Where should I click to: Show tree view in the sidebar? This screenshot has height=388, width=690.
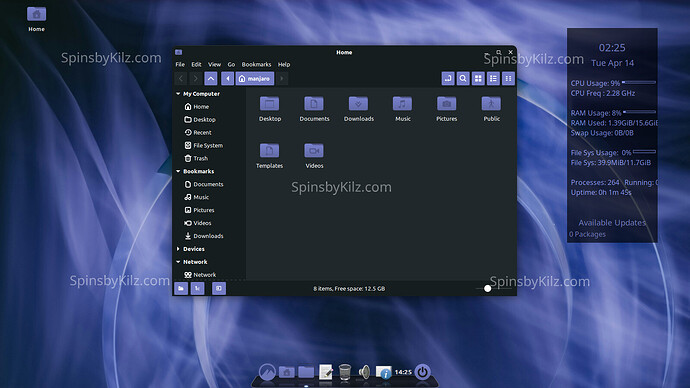(198, 289)
